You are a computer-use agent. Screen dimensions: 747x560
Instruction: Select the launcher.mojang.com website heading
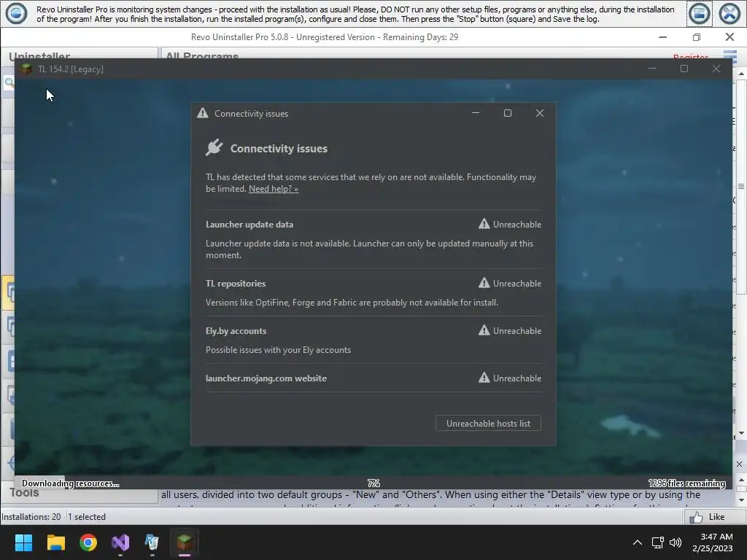point(266,378)
